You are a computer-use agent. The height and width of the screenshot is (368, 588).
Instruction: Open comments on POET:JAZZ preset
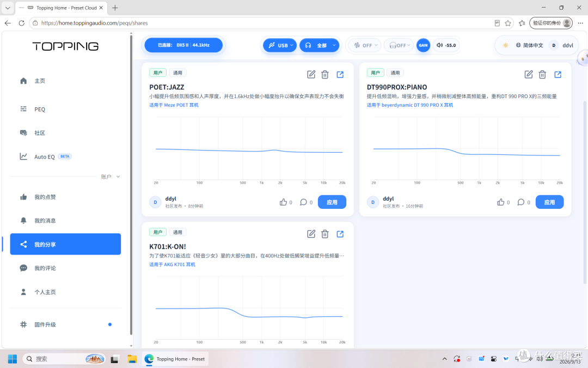tap(303, 202)
